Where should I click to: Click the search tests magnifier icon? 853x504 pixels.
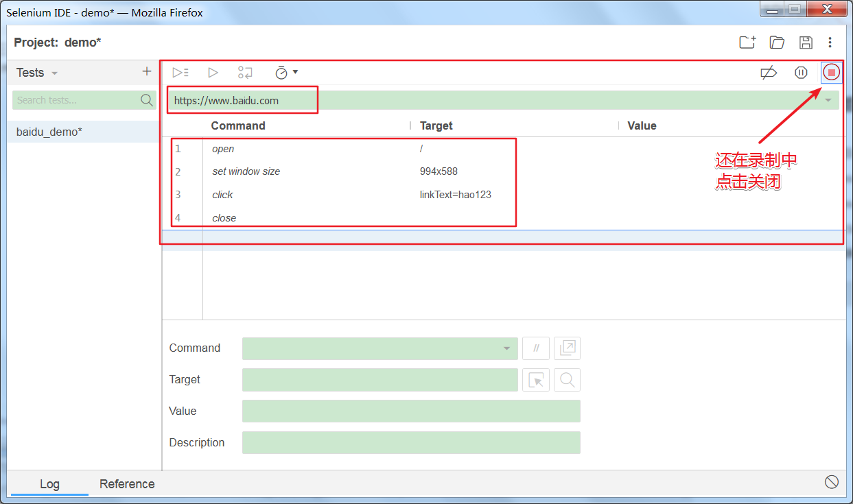pyautogui.click(x=147, y=100)
